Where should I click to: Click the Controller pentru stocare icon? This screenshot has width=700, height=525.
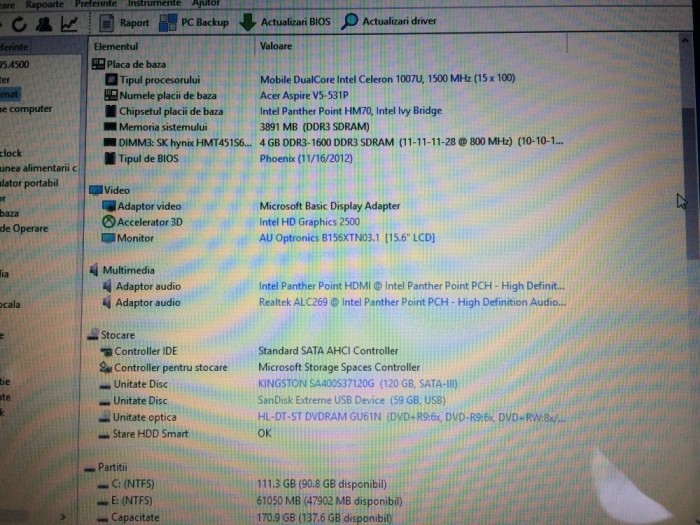pyautogui.click(x=105, y=367)
